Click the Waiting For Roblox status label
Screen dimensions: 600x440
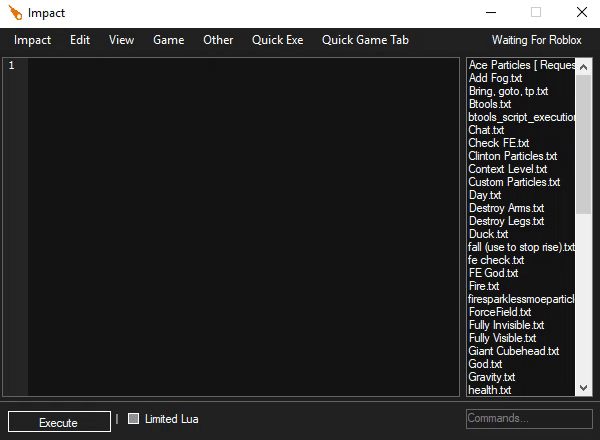point(536,40)
